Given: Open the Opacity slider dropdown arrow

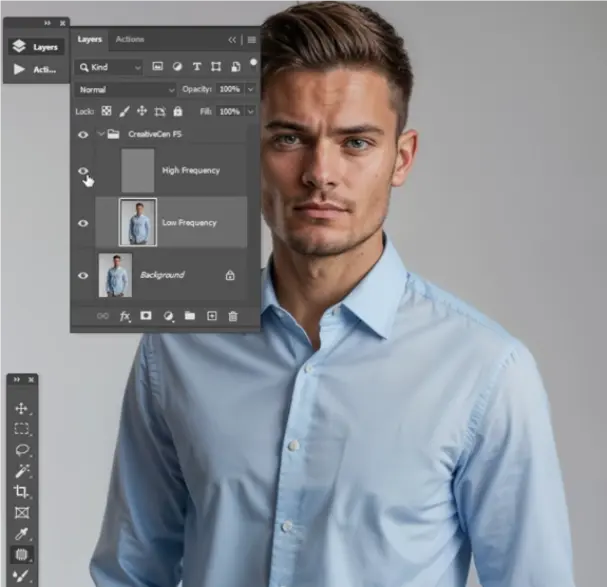Looking at the screenshot, I should coord(250,89).
